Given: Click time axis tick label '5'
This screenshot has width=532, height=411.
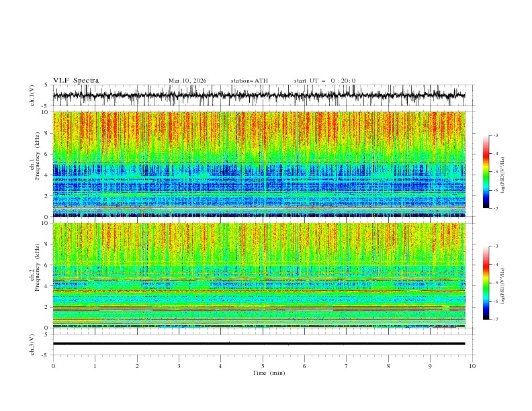Looking at the screenshot, I should click(x=263, y=366).
